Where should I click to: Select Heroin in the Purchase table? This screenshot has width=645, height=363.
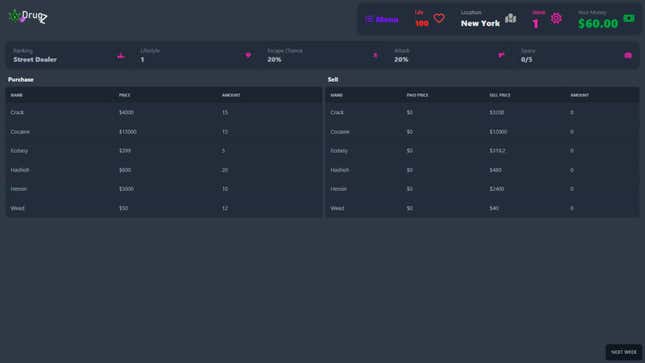pos(164,189)
